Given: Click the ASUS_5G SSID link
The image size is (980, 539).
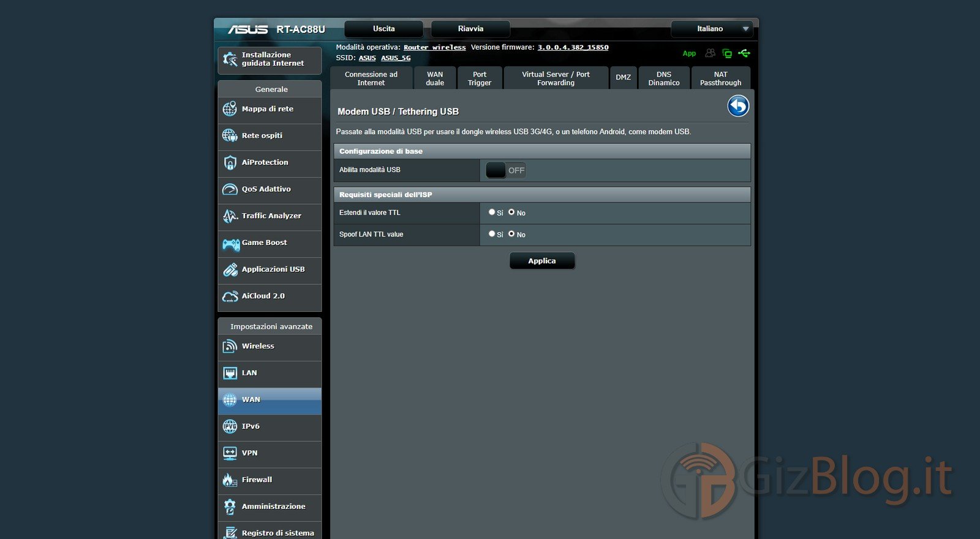Looking at the screenshot, I should pyautogui.click(x=396, y=58).
